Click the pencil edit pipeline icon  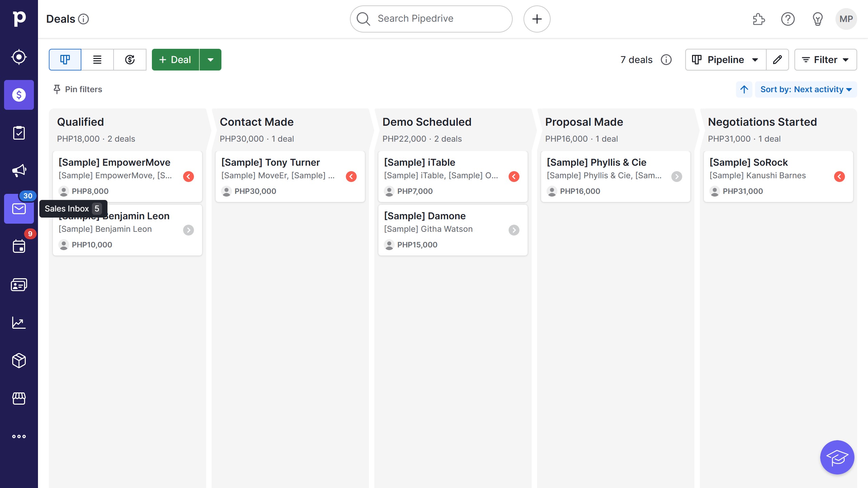777,60
